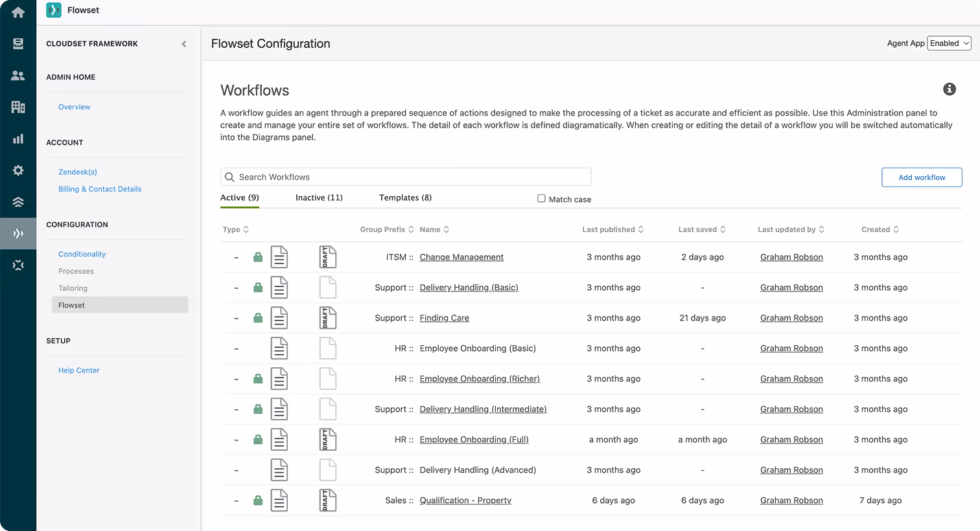Click the Add workflow button
The width and height of the screenshot is (980, 531).
pos(922,177)
